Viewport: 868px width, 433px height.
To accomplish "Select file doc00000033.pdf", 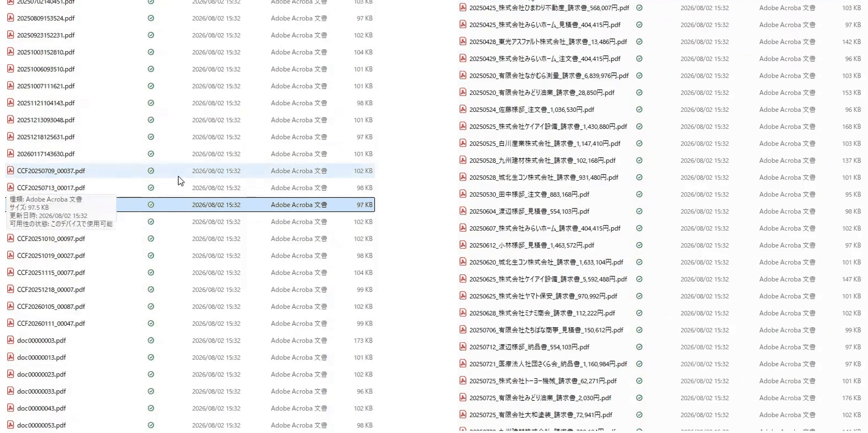I will coord(41,391).
